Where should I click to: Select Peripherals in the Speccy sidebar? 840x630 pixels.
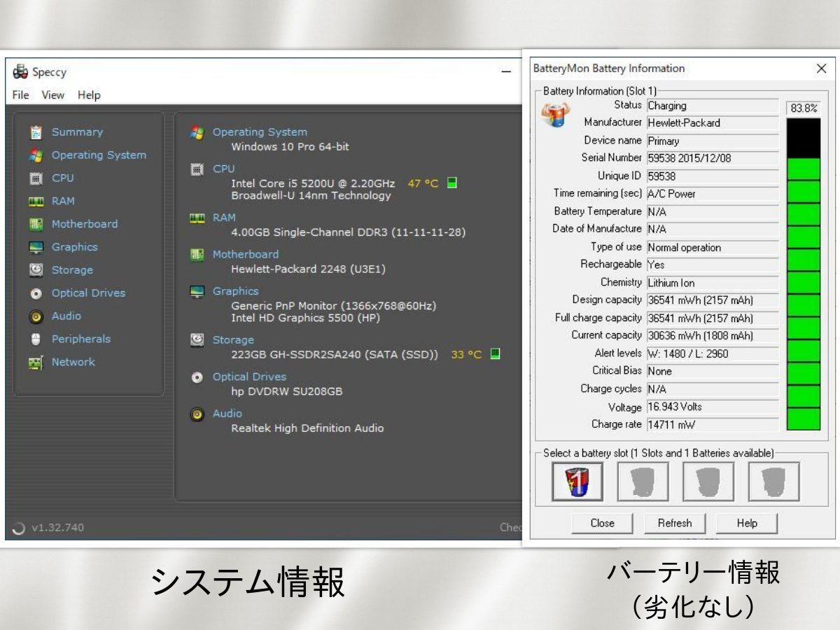click(x=81, y=339)
